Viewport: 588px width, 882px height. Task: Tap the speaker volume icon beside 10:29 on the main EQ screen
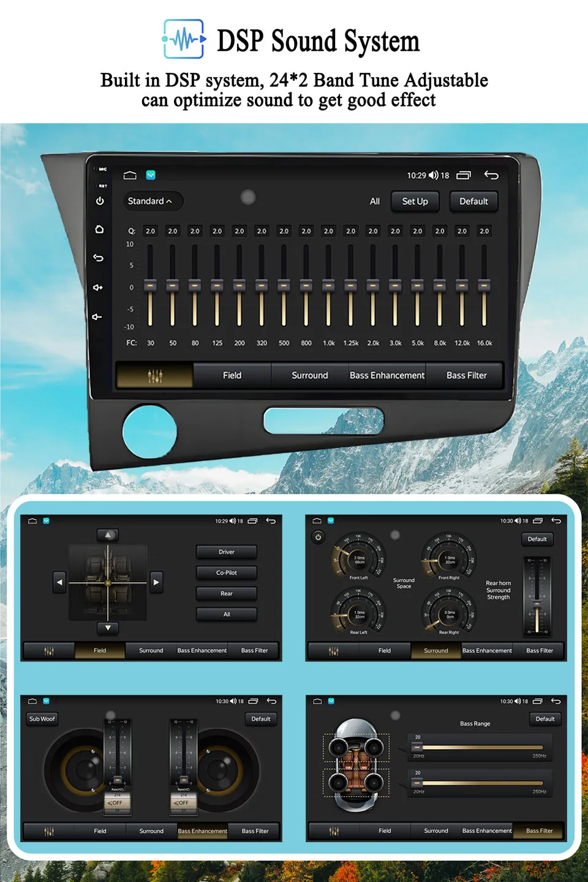(x=433, y=175)
